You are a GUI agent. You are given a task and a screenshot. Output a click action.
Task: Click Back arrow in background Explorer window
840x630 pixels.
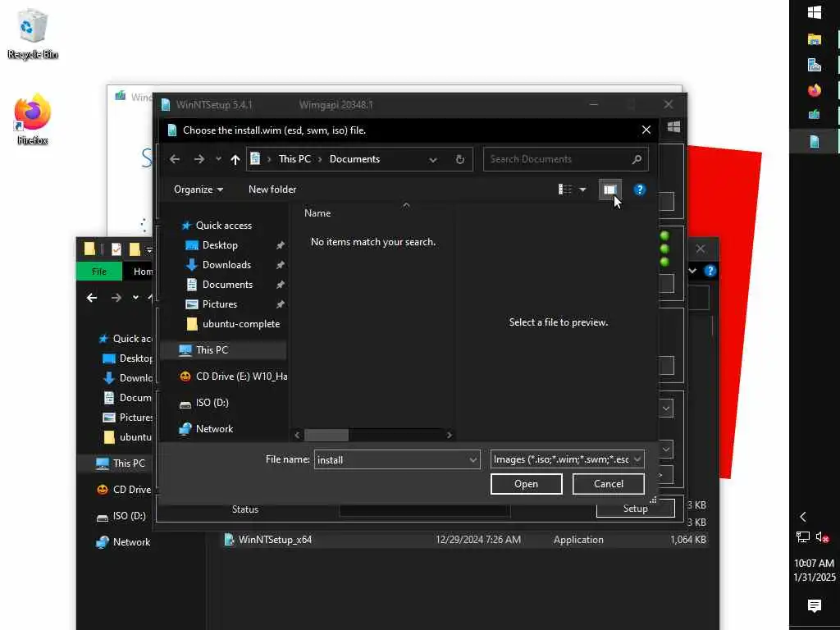[x=92, y=298]
